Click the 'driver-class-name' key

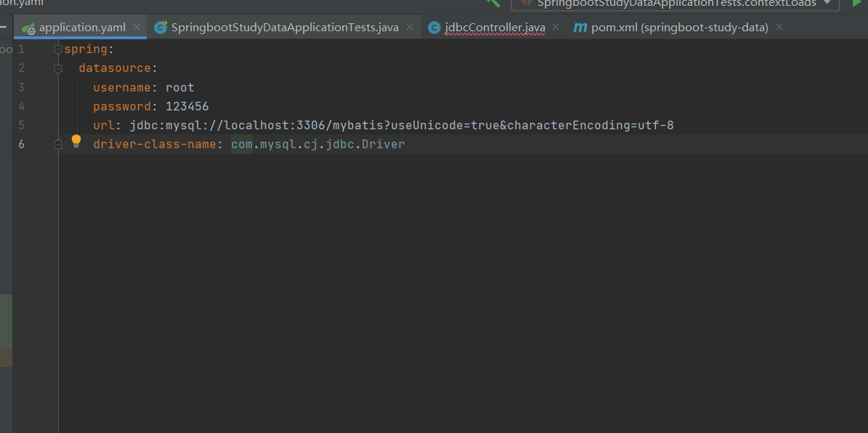[155, 145]
